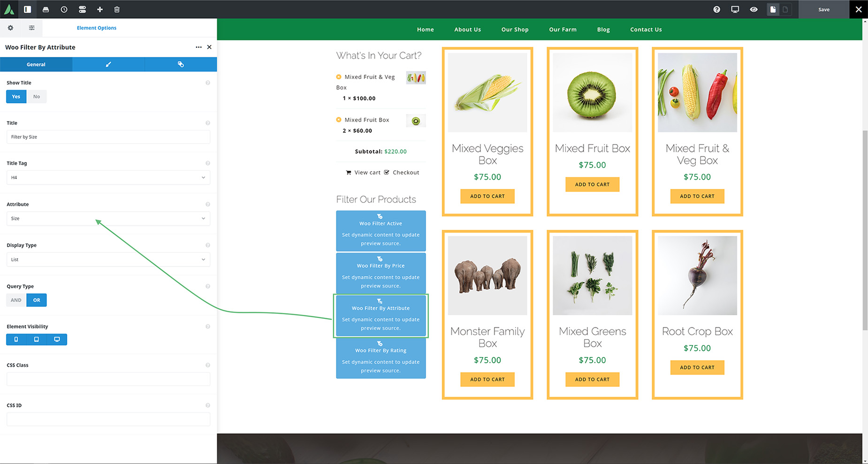Viewport: 868px width, 464px height.
Task: Open the library drive icon
Action: click(46, 9)
